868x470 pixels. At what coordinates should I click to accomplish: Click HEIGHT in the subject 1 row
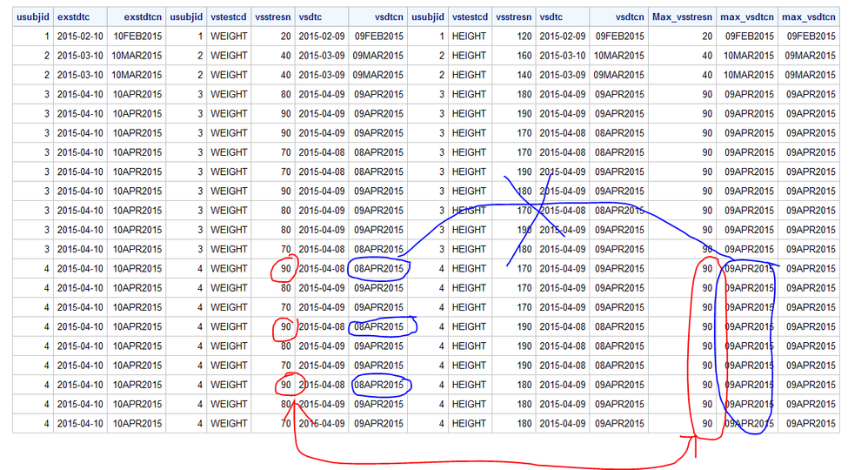click(x=470, y=37)
